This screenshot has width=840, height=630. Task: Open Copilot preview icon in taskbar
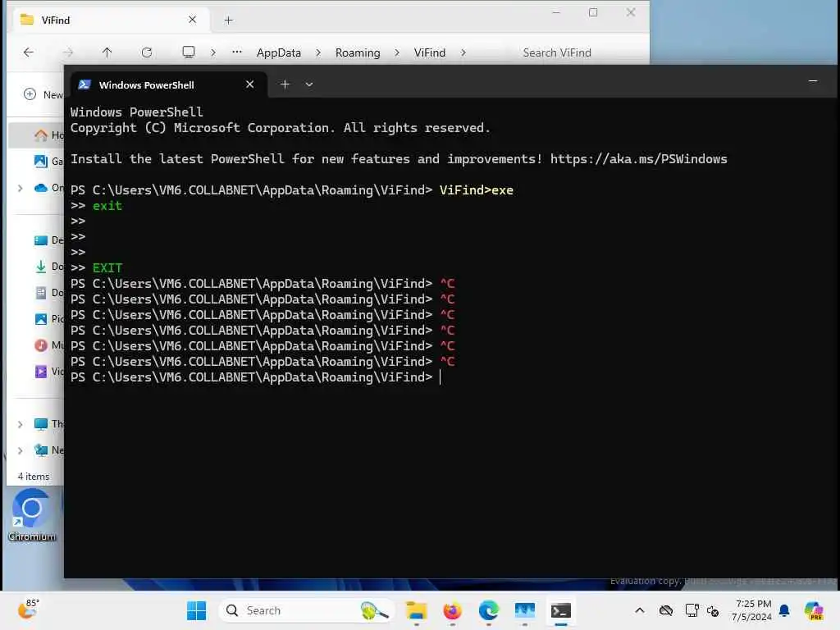pyautogui.click(x=814, y=610)
